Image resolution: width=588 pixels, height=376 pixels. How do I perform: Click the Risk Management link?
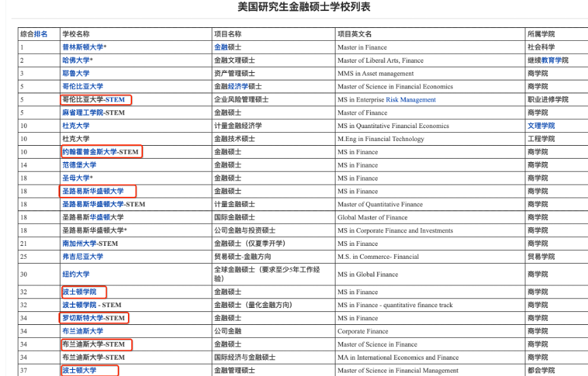point(410,100)
